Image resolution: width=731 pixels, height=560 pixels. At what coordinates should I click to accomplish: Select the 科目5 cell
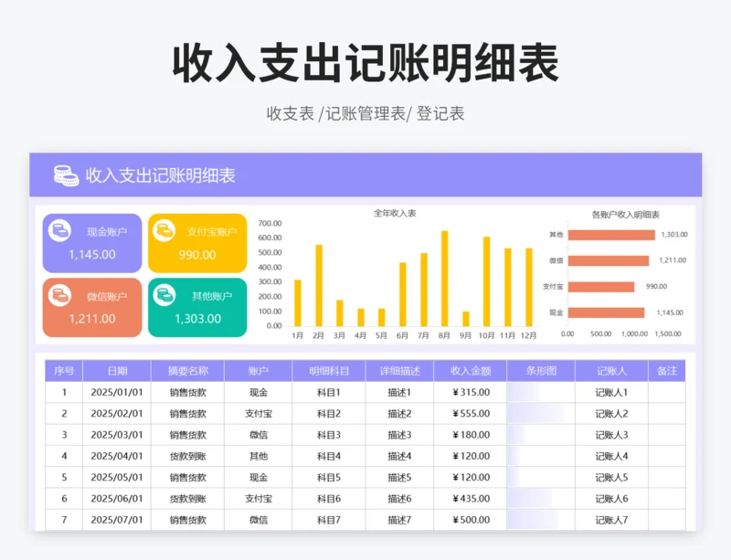tap(329, 478)
